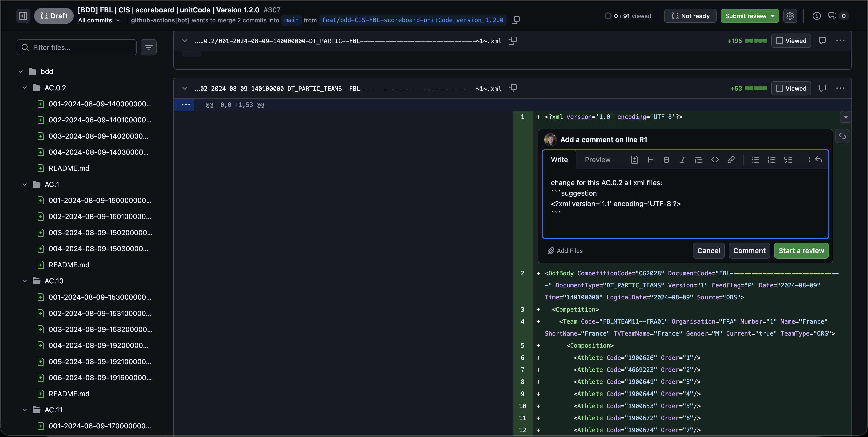Insert unordered list in comment

pyautogui.click(x=755, y=160)
